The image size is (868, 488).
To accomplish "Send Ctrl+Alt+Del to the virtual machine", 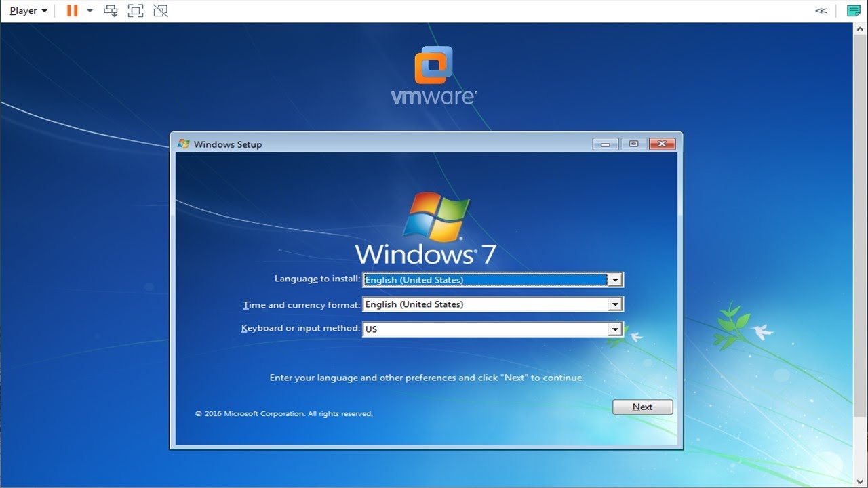I will pyautogui.click(x=111, y=11).
